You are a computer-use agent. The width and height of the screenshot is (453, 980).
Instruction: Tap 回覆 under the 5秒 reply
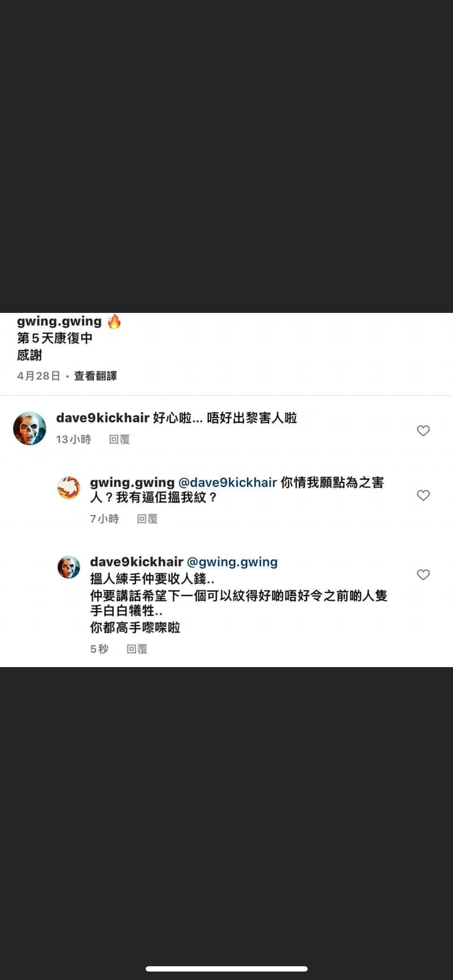tap(137, 649)
